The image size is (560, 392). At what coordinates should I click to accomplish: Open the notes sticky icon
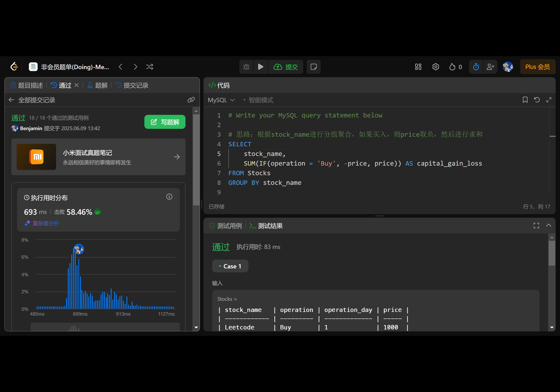click(x=313, y=67)
